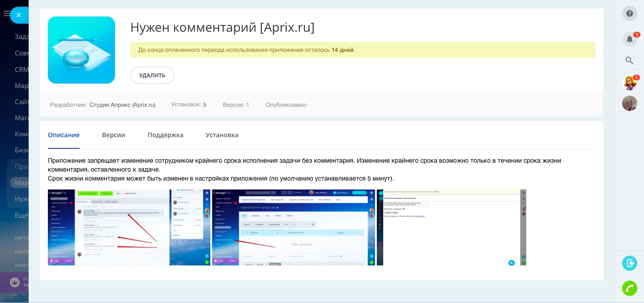644x303 pixels.
Task: Click the hamburger menu icon
Action: tap(6, 14)
